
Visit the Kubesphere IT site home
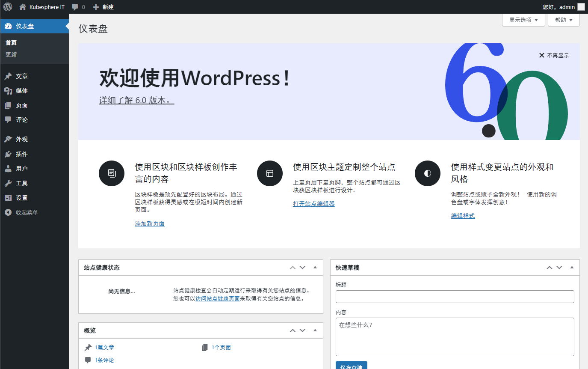pyautogui.click(x=42, y=7)
